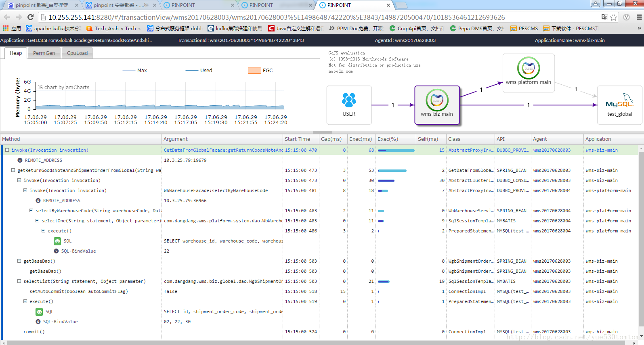Collapse the top invoke(Invocation invocation) row

coord(7,150)
